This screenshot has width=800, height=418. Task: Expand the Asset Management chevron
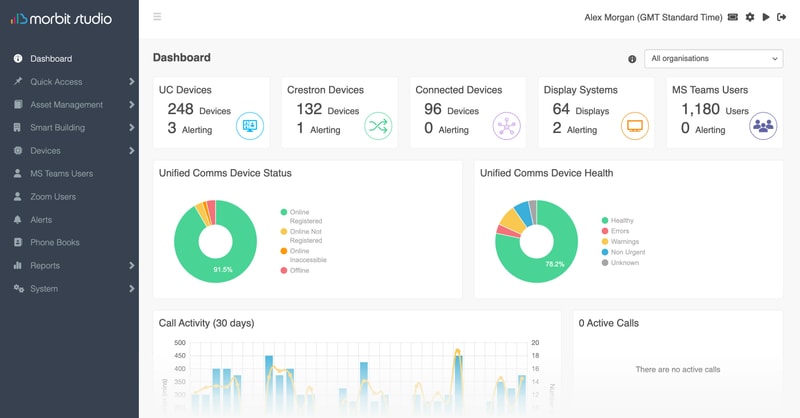point(132,104)
